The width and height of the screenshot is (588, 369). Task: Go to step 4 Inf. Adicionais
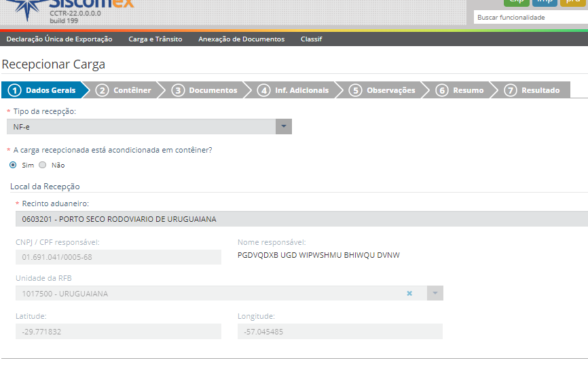293,90
